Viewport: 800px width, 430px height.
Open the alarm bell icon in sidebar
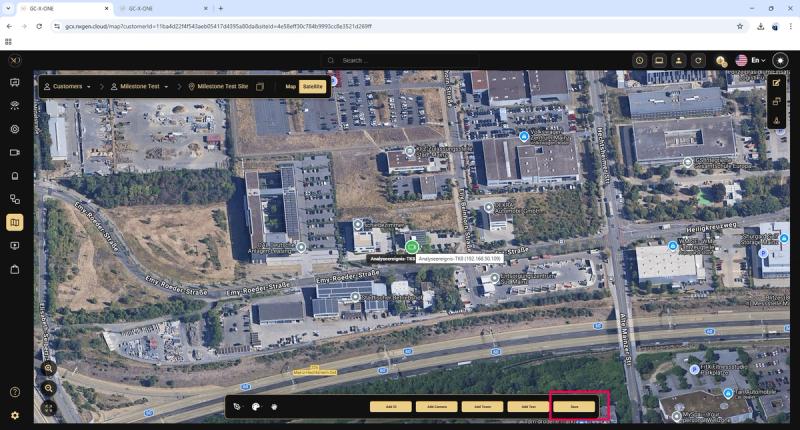point(15,176)
